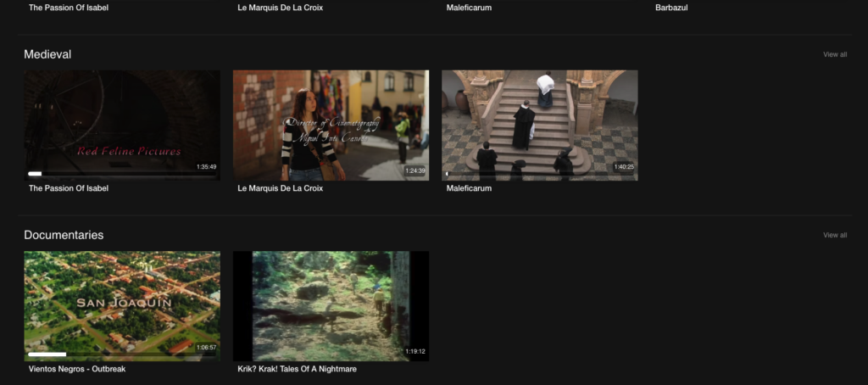Click 1:24:39 duration badge
868x385 pixels.
pyautogui.click(x=415, y=170)
